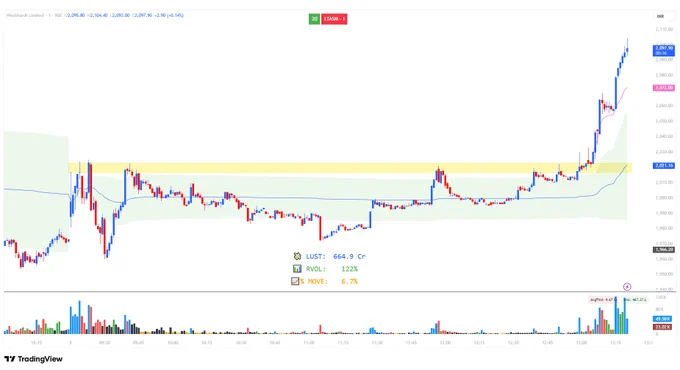Image resolution: width=680 pixels, height=370 pixels.
Task: Click the 09:30 time axis label
Action: coord(104,343)
